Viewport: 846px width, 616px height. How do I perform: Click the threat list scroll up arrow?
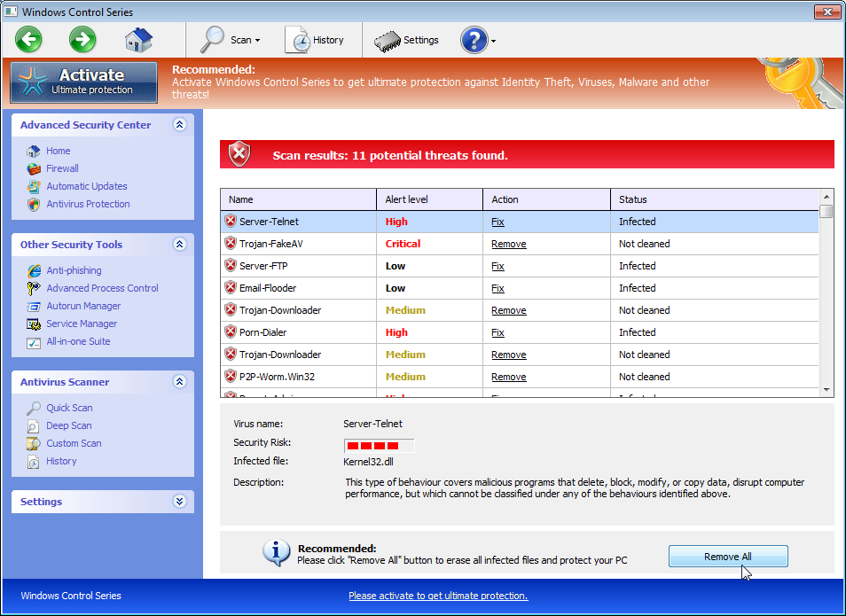click(826, 196)
